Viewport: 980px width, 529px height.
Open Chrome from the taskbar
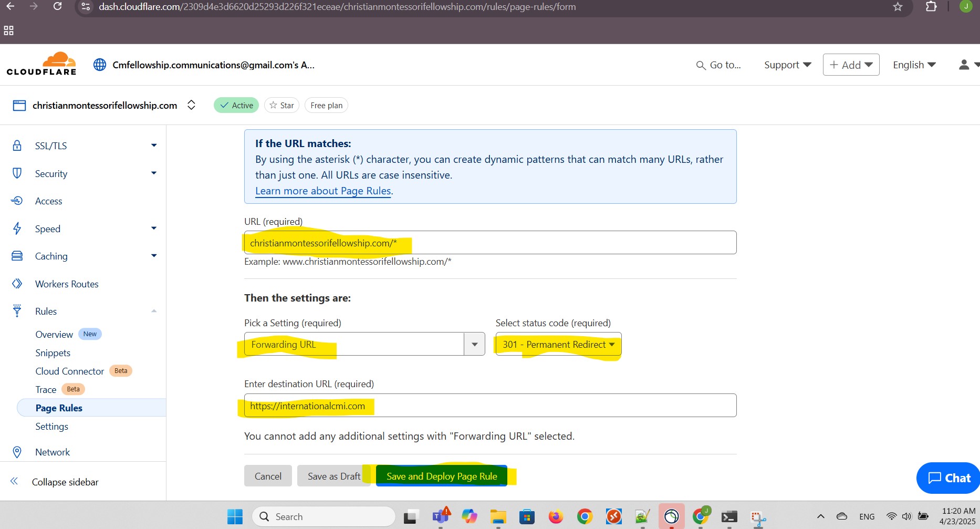585,517
